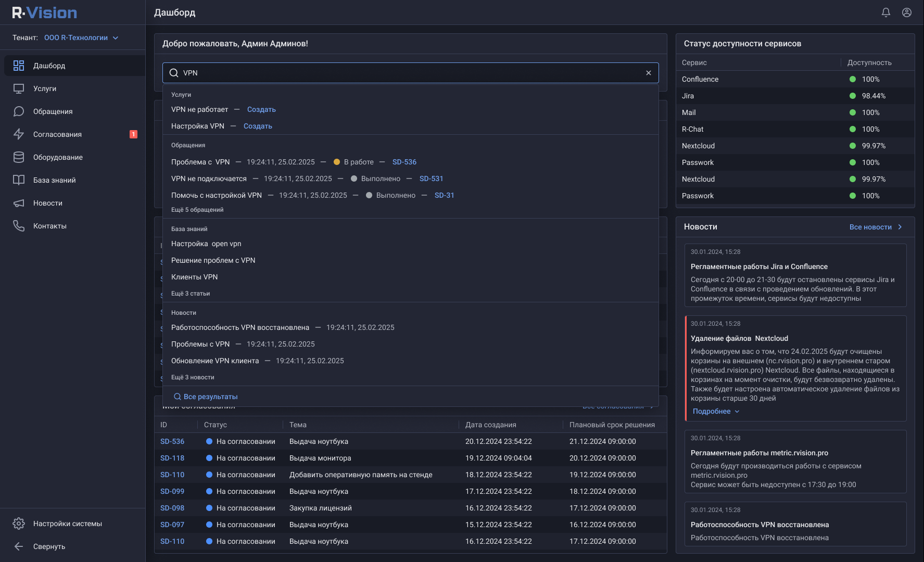
Task: Click Создать next to VPN не работает
Action: [261, 109]
